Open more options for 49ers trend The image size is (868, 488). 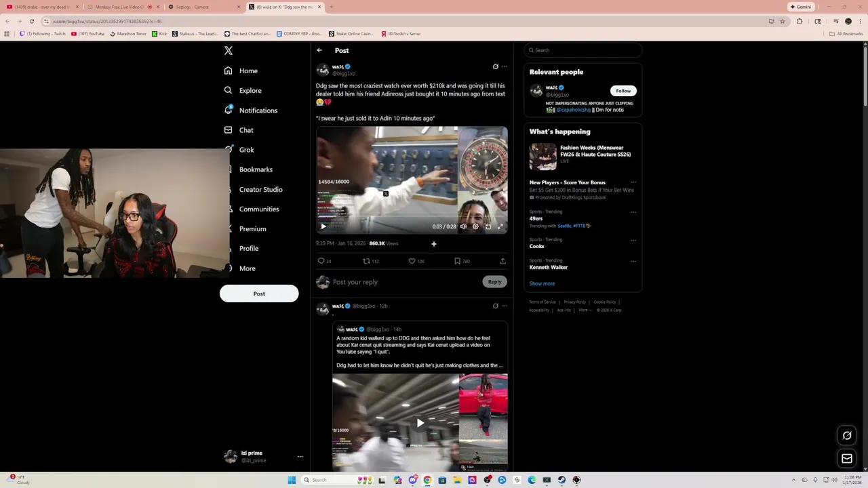(633, 212)
